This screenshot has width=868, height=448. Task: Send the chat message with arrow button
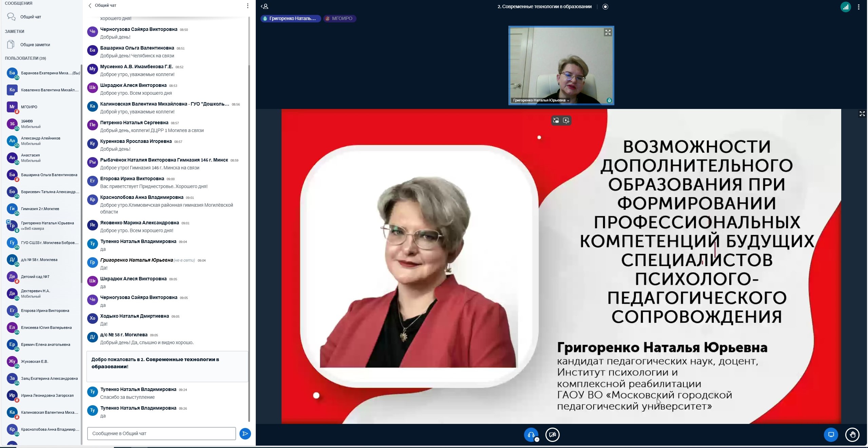245,433
